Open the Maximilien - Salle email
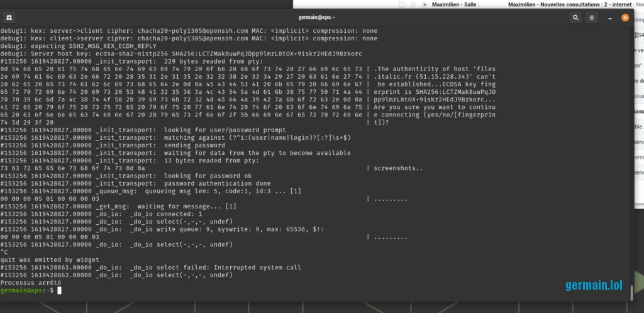The width and height of the screenshot is (644, 313). coord(455,4)
